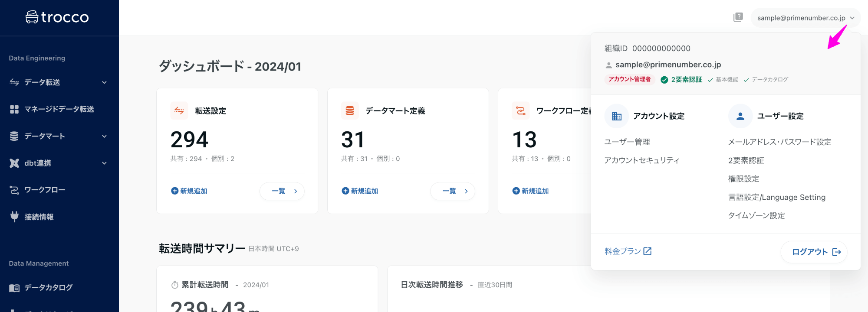Click the plus icon for ワークフロー定義 新規追加
This screenshot has height=312, width=868.
click(x=516, y=191)
